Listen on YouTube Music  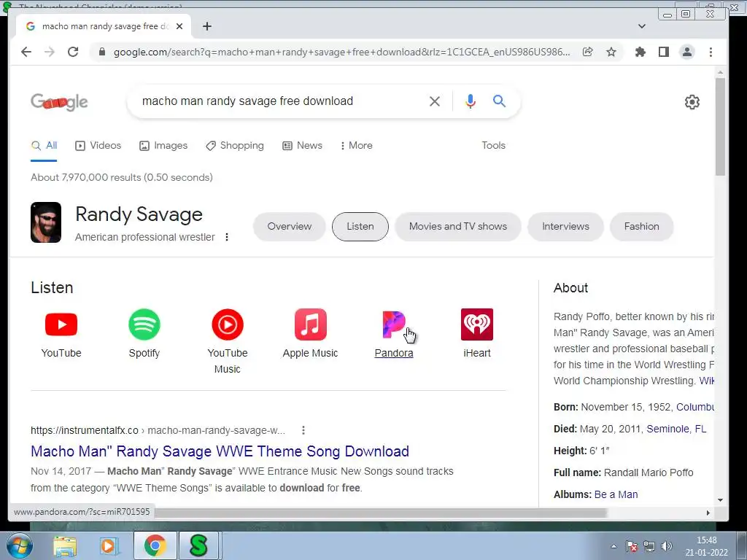click(x=228, y=341)
